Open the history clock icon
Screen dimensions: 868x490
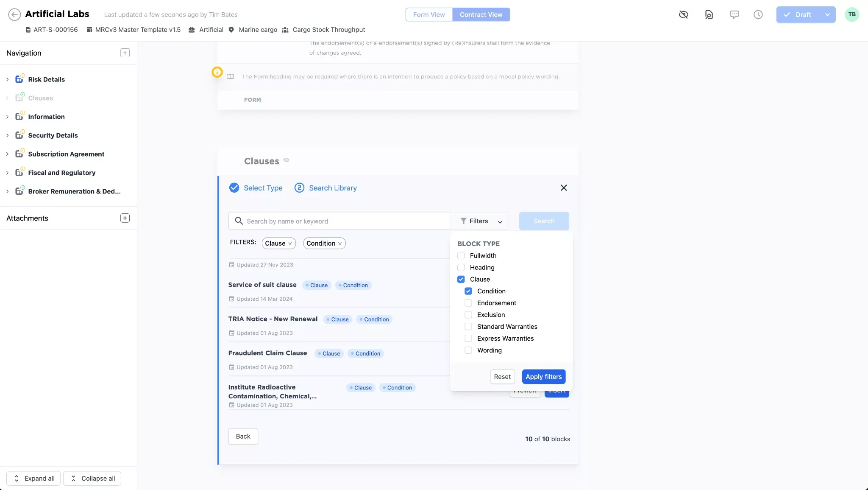(758, 14)
